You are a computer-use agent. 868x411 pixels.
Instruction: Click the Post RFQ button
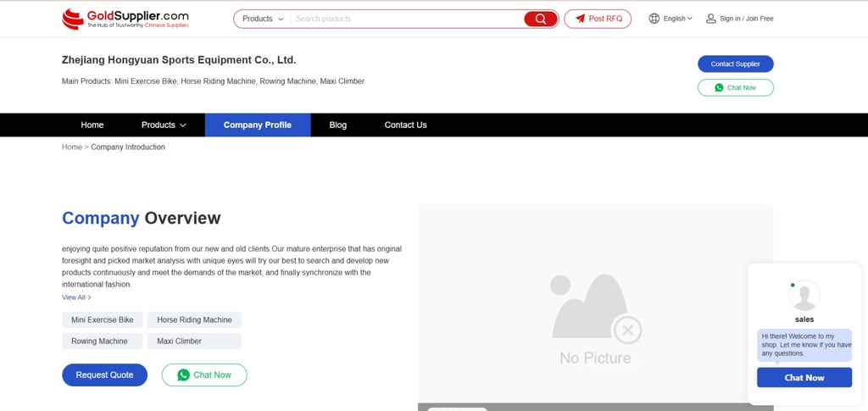(598, 19)
